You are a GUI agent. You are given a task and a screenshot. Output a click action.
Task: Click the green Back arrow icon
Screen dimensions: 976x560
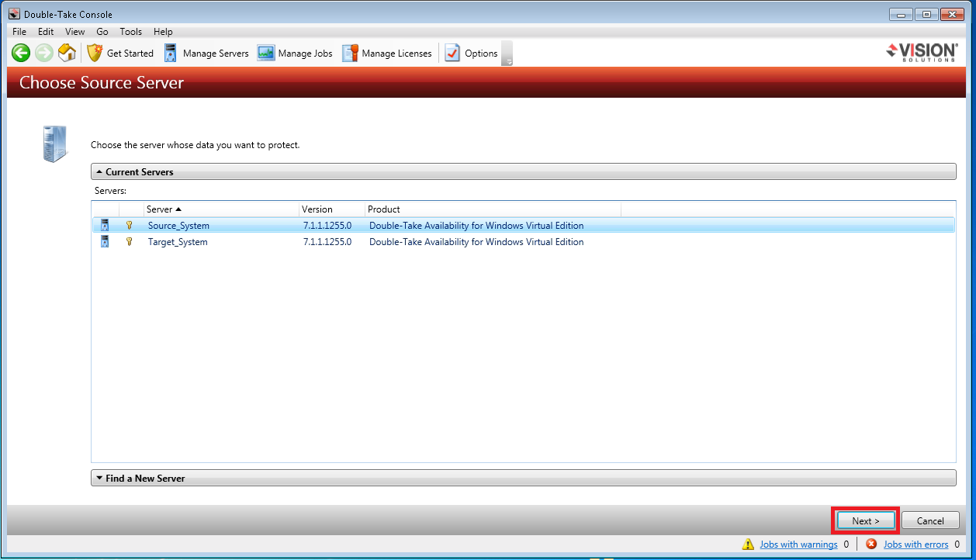tap(21, 53)
